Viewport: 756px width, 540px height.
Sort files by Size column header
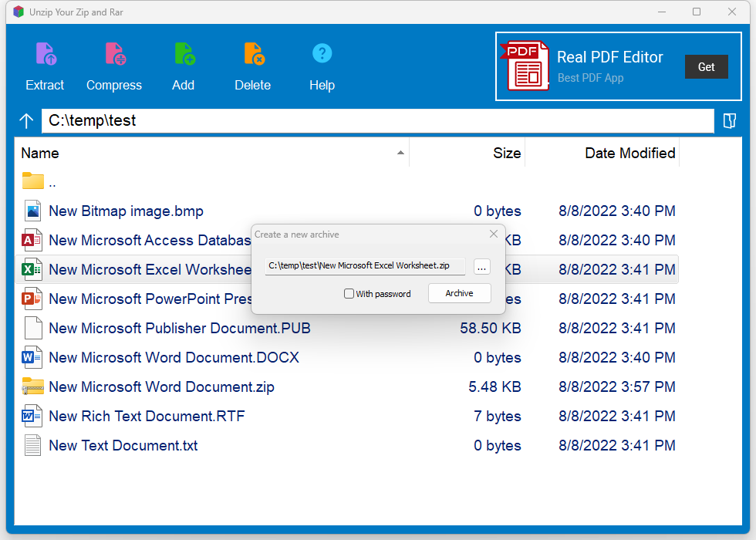pyautogui.click(x=506, y=153)
